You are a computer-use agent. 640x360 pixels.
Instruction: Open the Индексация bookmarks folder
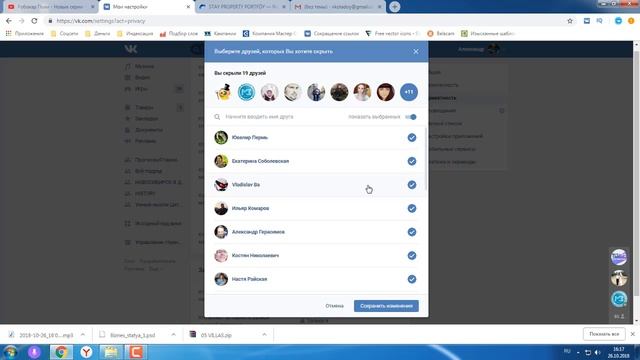pyautogui.click(x=135, y=33)
